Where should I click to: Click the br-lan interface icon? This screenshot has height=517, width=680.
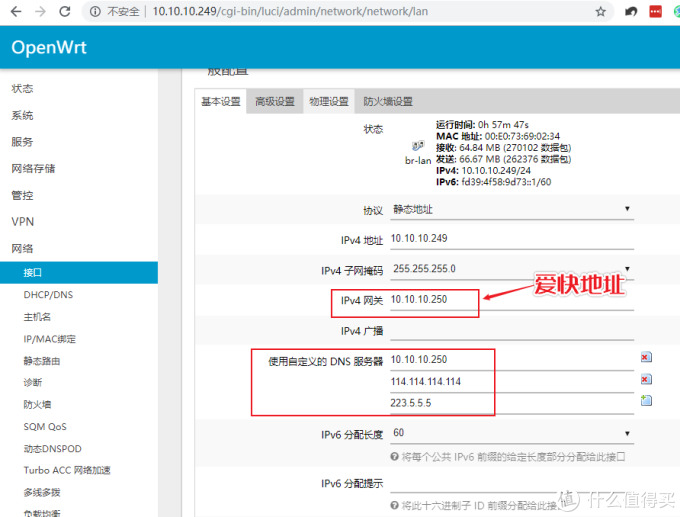[x=418, y=146]
